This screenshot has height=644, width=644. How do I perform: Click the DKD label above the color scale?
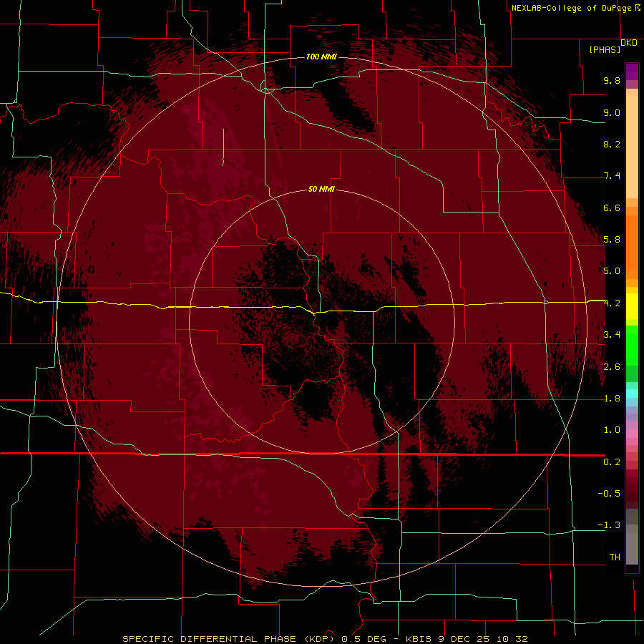[629, 43]
